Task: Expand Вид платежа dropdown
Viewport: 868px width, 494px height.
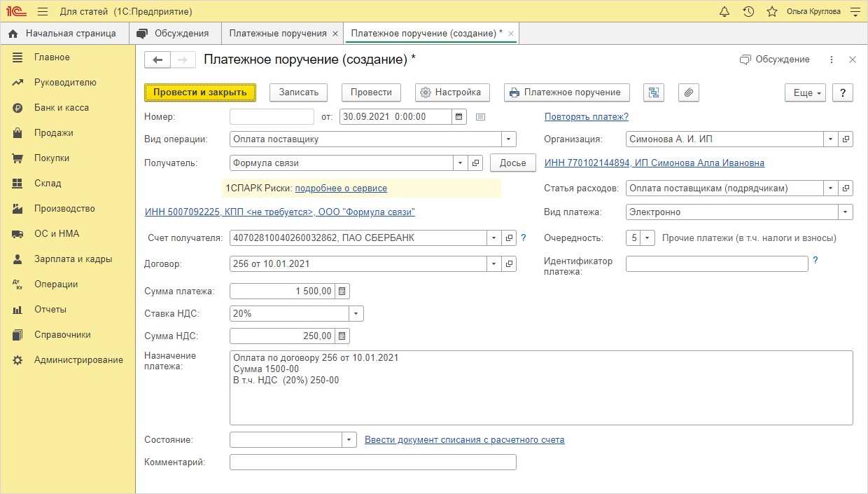Action: coord(846,212)
